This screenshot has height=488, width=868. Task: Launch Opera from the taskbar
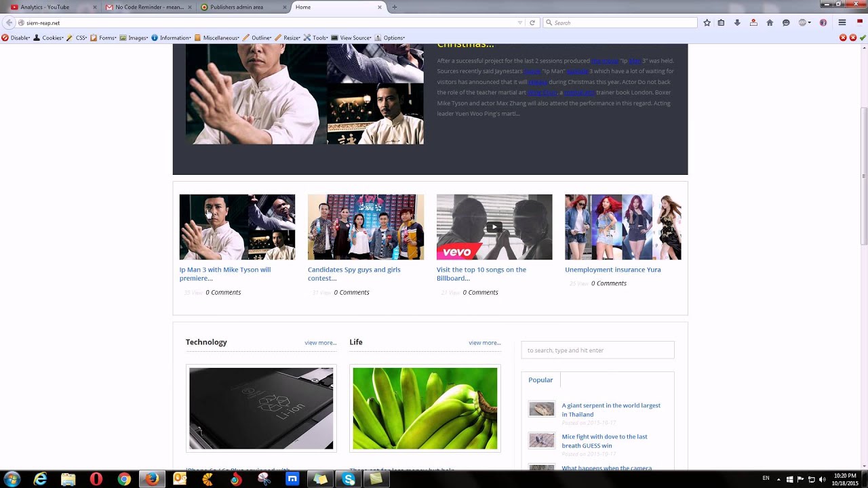[96, 479]
